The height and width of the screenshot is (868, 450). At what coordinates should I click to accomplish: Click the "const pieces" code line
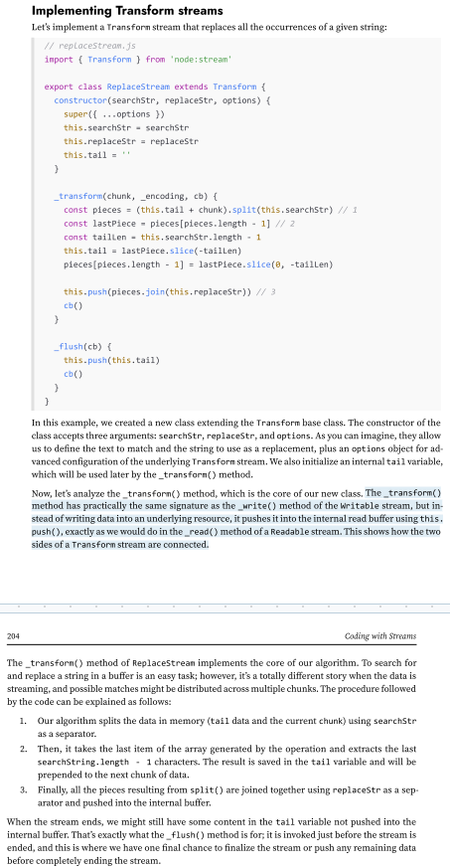point(210,210)
